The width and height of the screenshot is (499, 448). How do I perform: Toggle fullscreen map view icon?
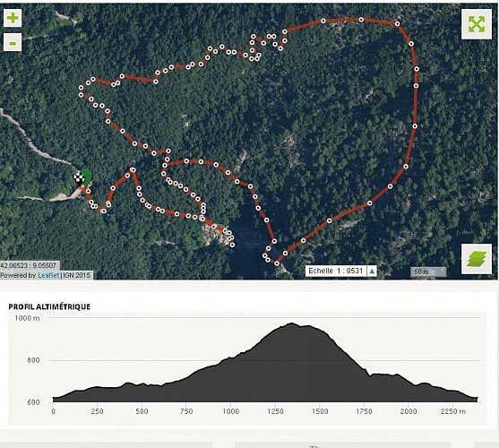point(477,24)
